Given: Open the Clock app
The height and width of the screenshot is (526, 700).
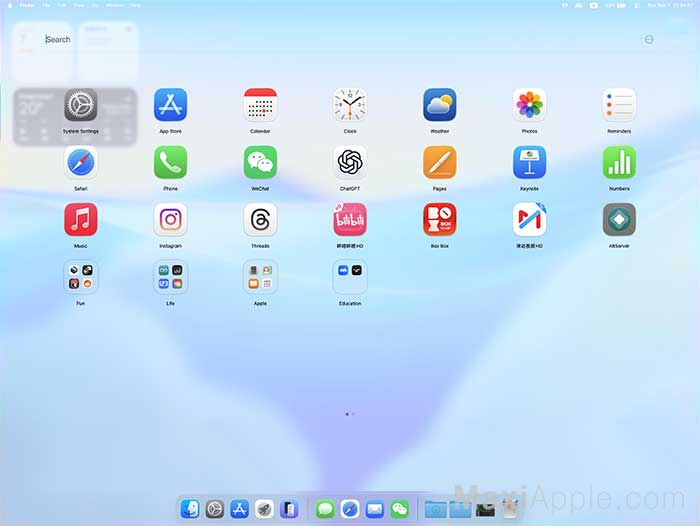Looking at the screenshot, I should point(350,105).
